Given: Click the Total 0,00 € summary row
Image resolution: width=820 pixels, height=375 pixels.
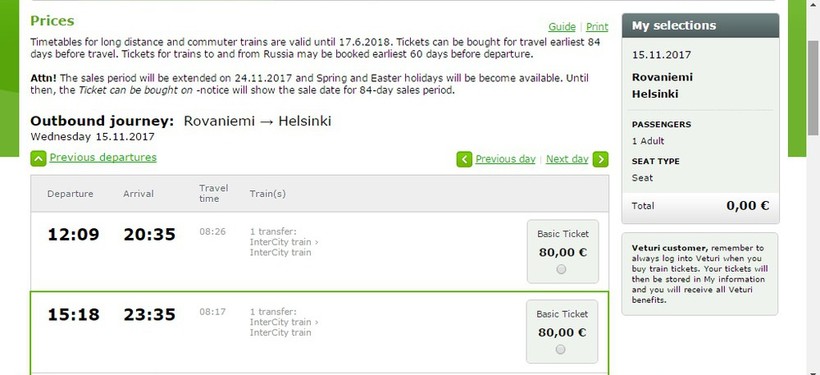Looking at the screenshot, I should tap(700, 206).
